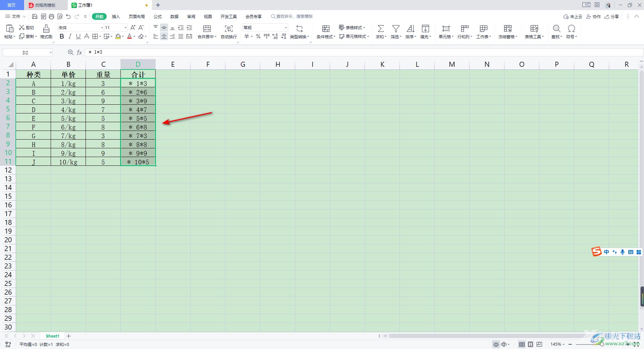Open the zoom level 145% dropdown

557,344
